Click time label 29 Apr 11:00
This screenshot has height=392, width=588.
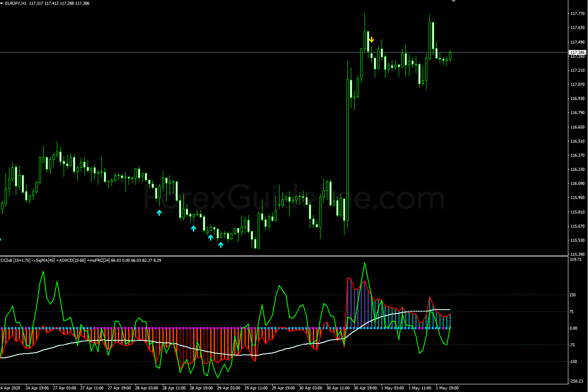[x=256, y=388]
